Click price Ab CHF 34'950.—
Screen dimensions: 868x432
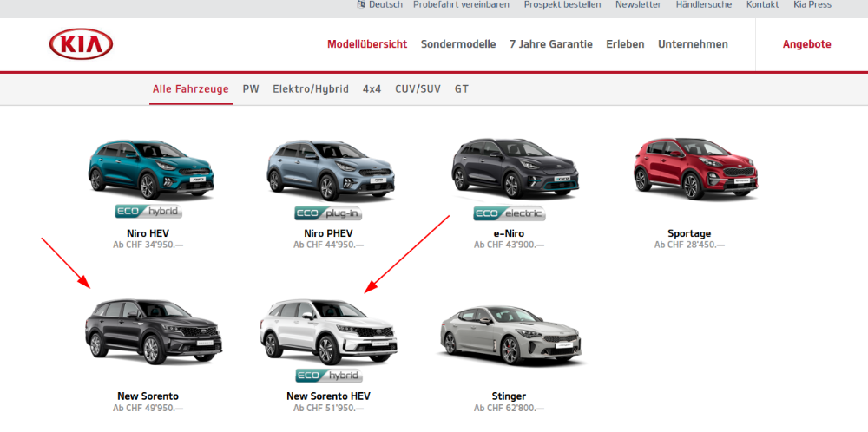(x=148, y=245)
